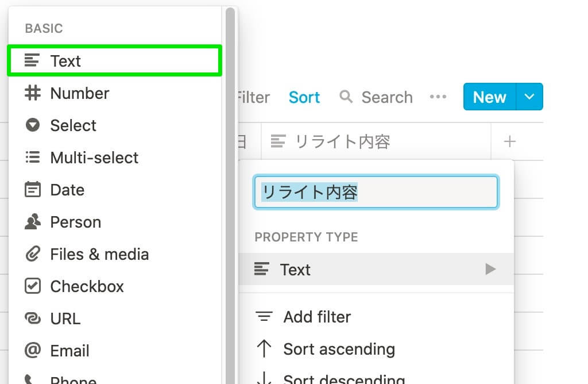Click Add filter in property menu
The image size is (588, 384).
coord(376,317)
